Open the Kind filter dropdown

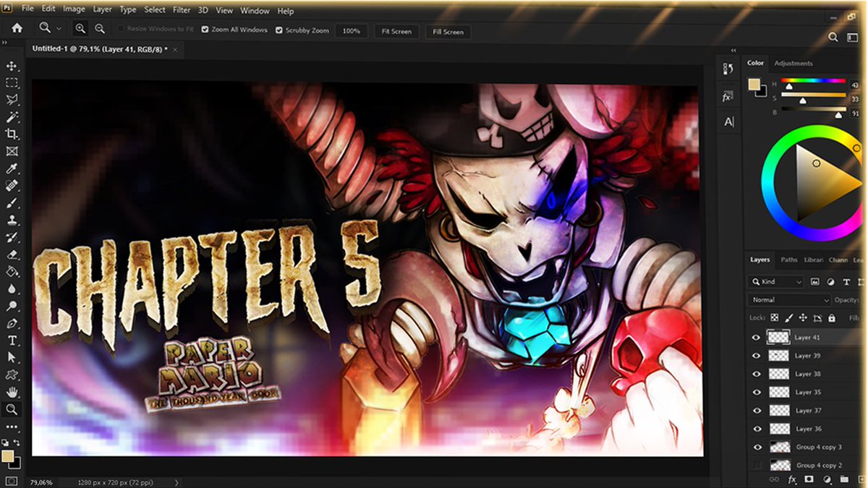(776, 281)
